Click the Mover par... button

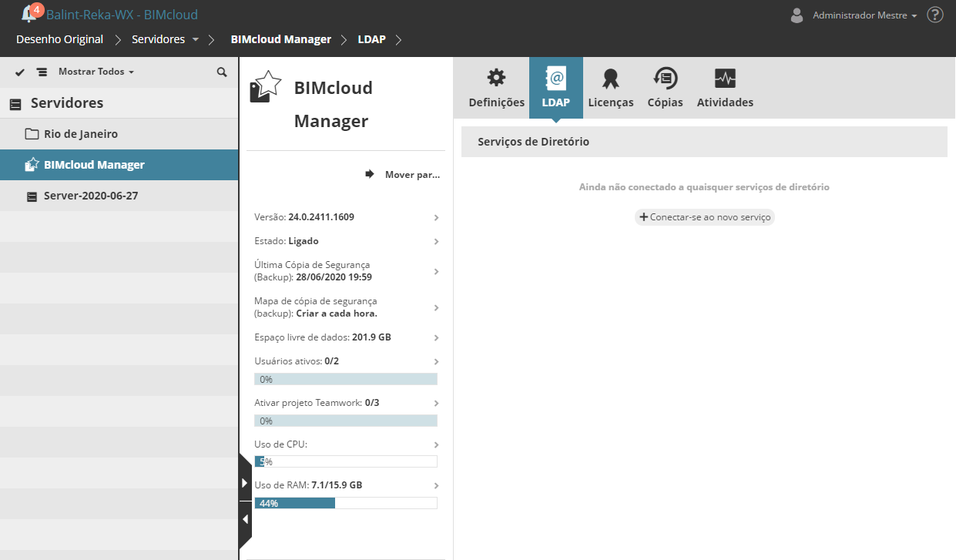(402, 175)
